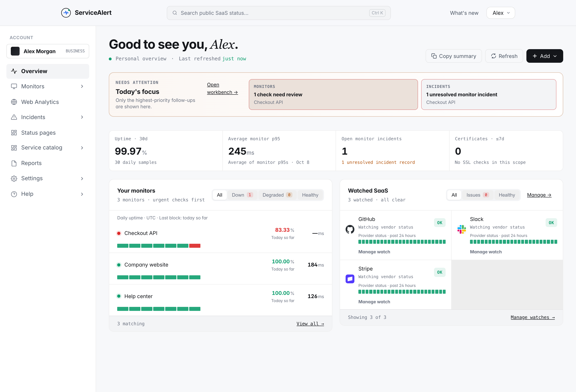Open workbench link in Today's focus
The height and width of the screenshot is (392, 576).
click(x=222, y=88)
